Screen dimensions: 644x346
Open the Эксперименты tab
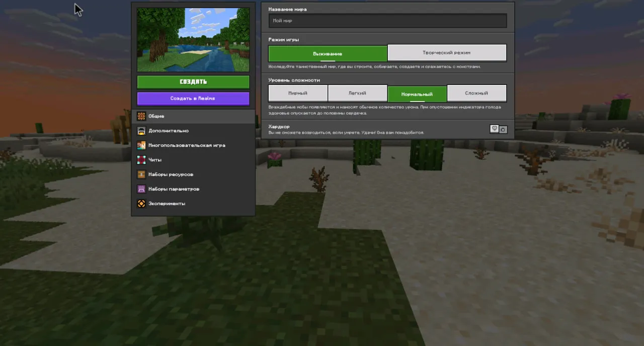193,204
